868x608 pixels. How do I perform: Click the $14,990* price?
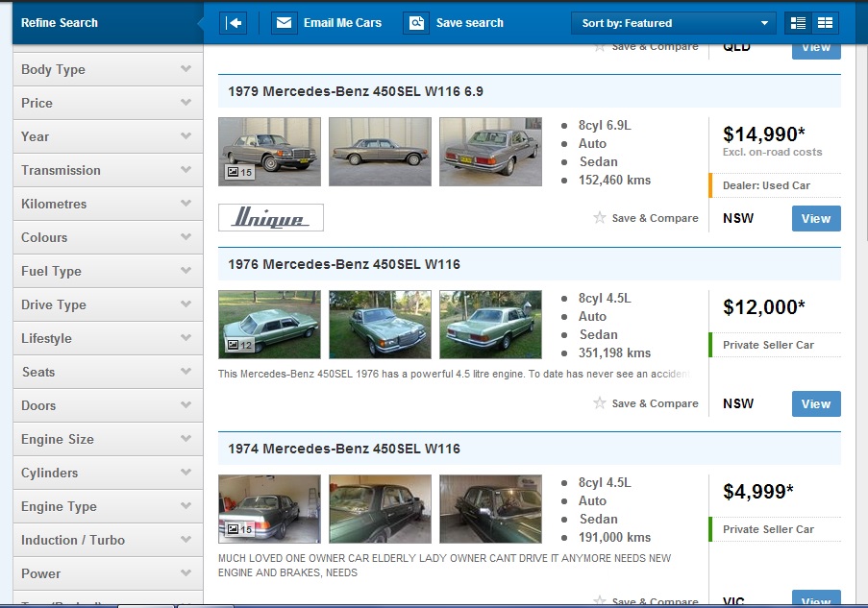[764, 134]
